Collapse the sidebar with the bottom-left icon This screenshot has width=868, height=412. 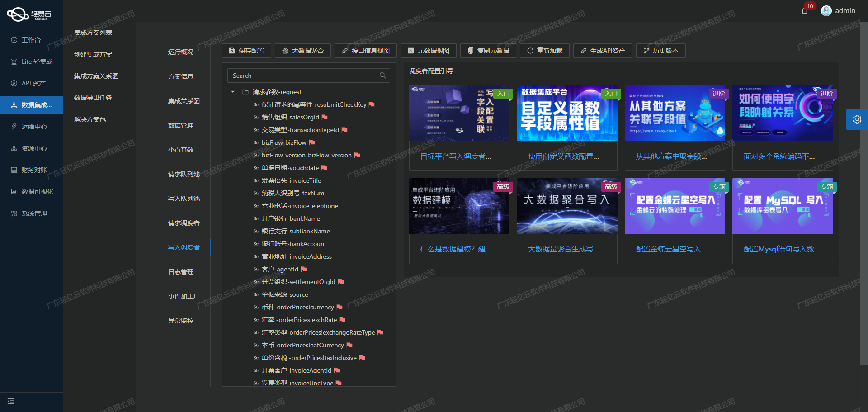pyautogui.click(x=11, y=401)
